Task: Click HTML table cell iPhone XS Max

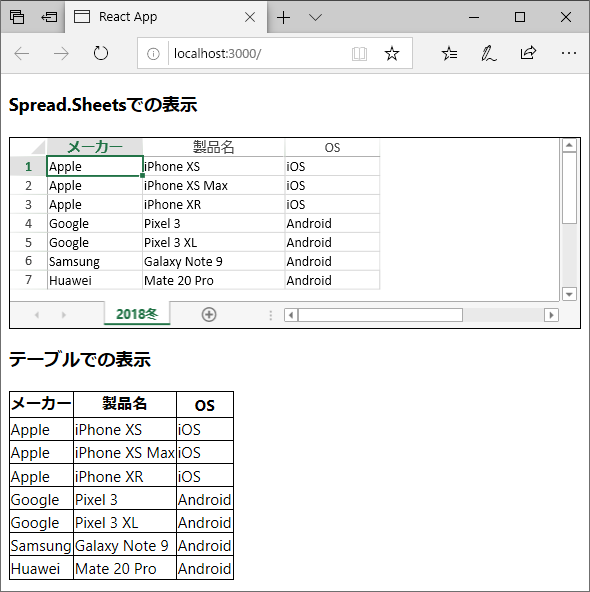Action: tap(125, 453)
